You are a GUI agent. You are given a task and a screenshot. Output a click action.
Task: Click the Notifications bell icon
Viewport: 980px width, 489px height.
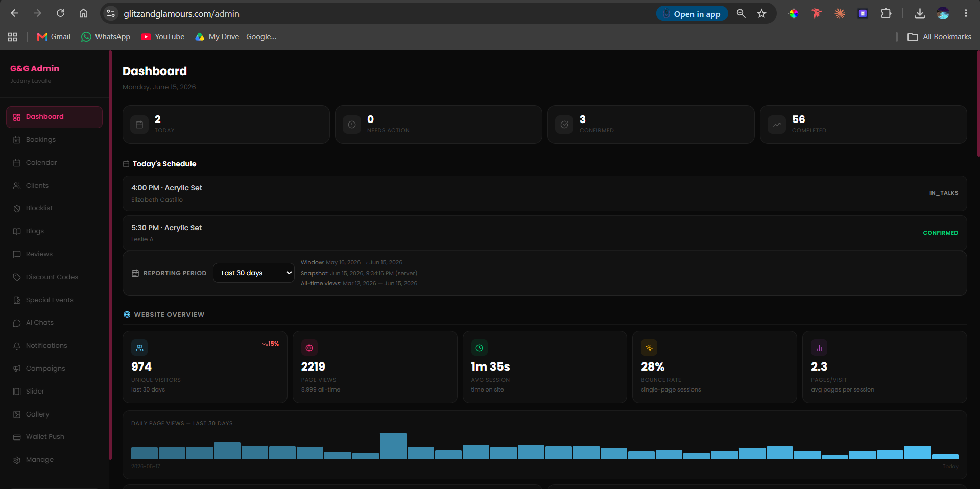click(17, 346)
